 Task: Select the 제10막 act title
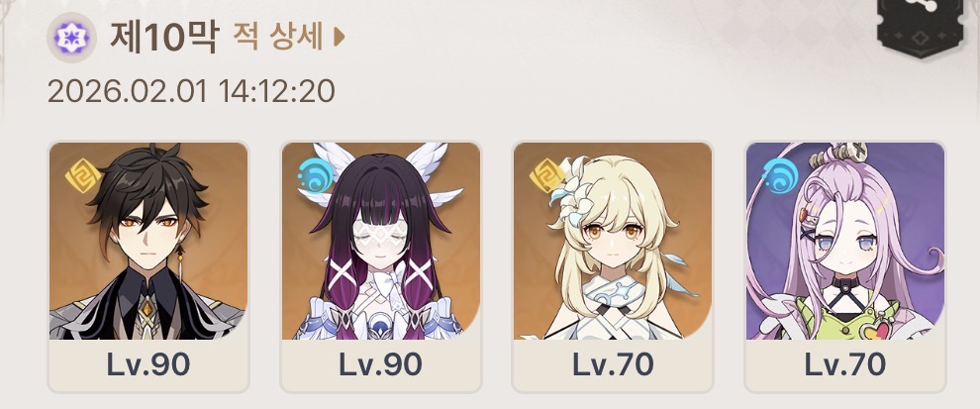[165, 38]
